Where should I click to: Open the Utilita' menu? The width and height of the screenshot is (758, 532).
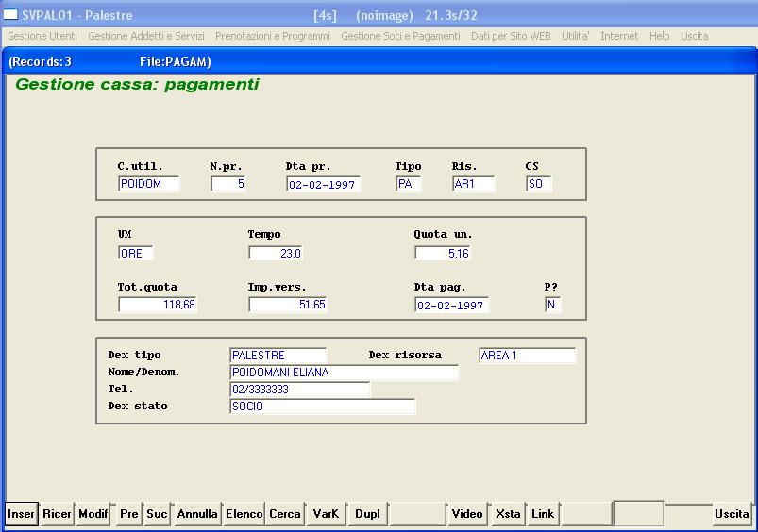pos(575,36)
